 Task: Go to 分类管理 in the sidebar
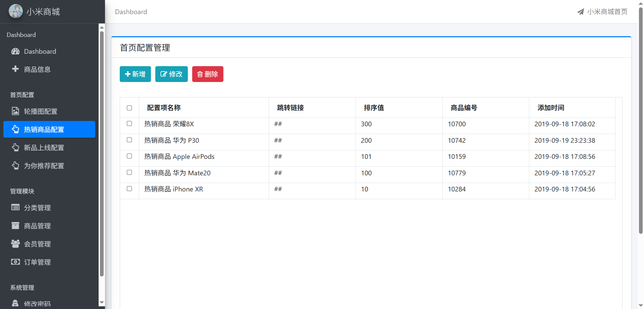49,208
